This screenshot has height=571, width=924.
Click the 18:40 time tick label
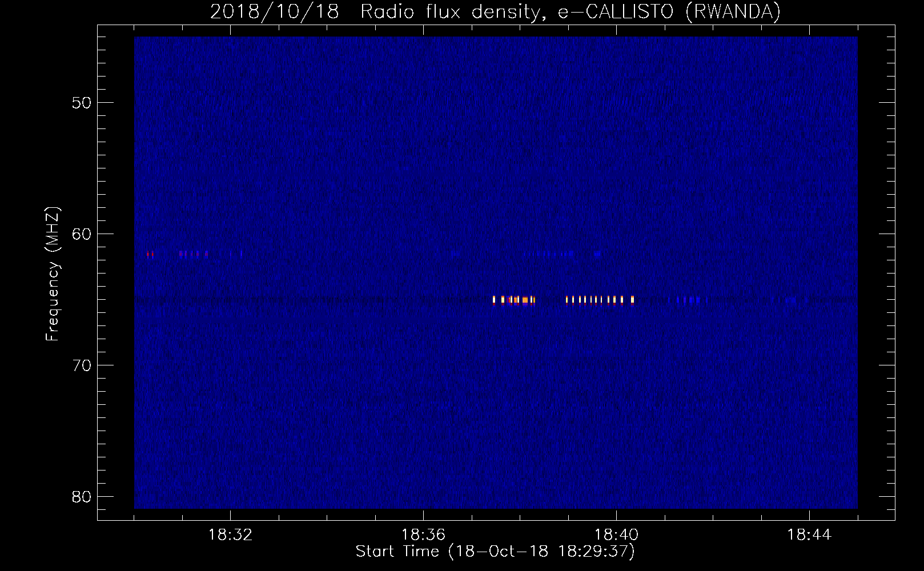[x=616, y=535]
